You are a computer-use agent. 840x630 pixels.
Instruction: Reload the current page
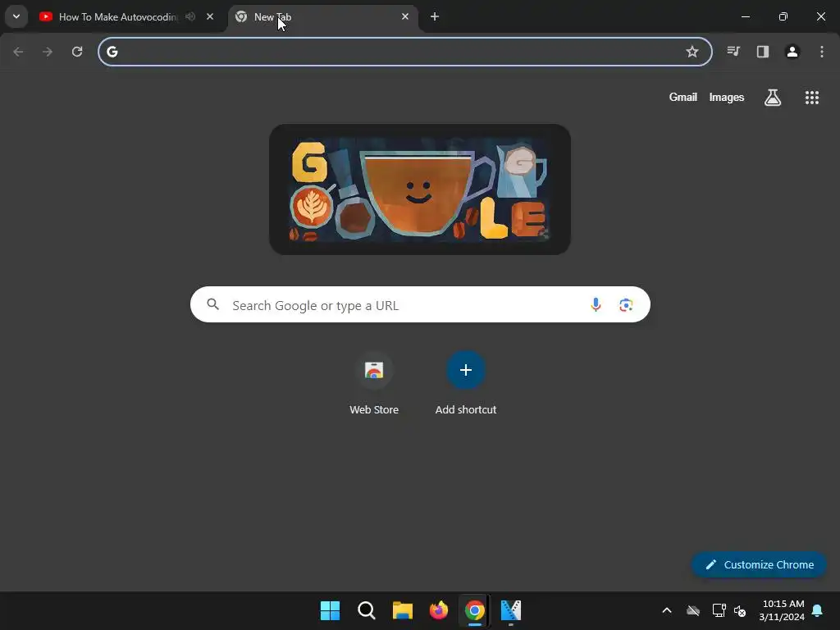[x=77, y=52]
